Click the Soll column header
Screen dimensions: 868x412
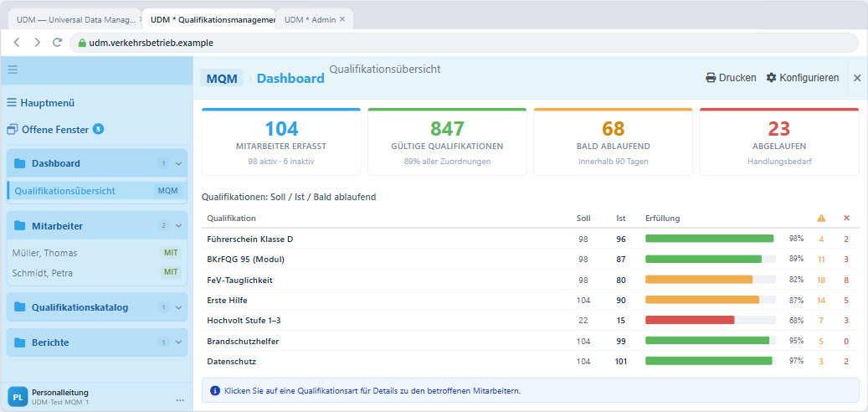point(583,219)
